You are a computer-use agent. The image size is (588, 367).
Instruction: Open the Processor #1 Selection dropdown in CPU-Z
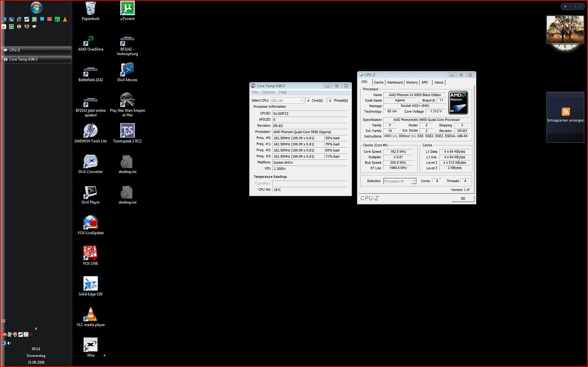tap(400, 181)
